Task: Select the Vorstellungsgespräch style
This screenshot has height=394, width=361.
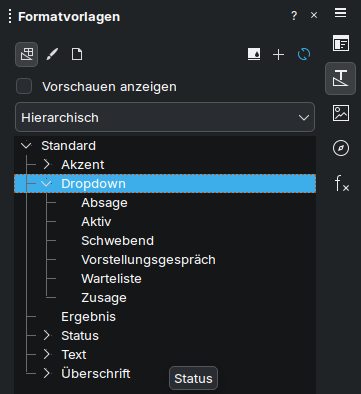Action: [x=148, y=260]
